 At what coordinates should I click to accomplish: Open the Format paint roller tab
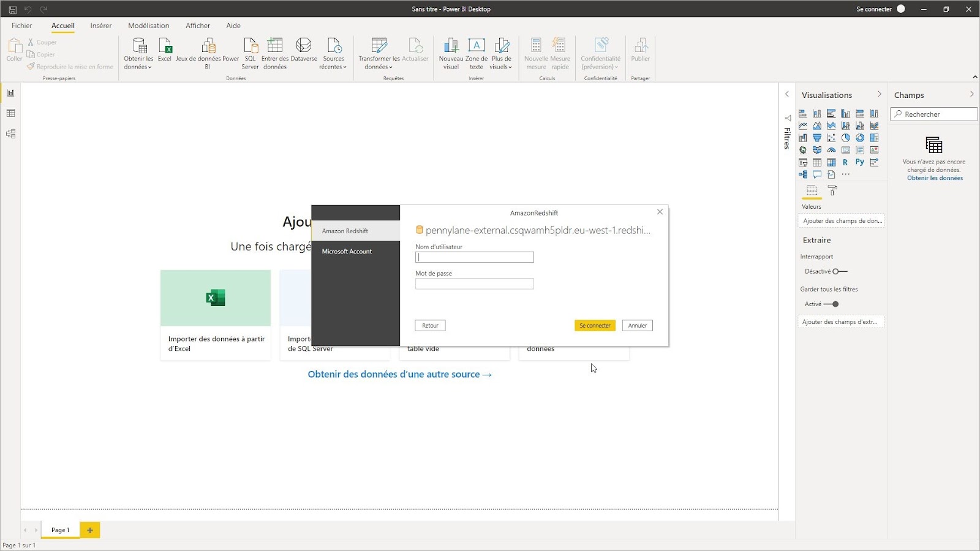click(x=832, y=191)
